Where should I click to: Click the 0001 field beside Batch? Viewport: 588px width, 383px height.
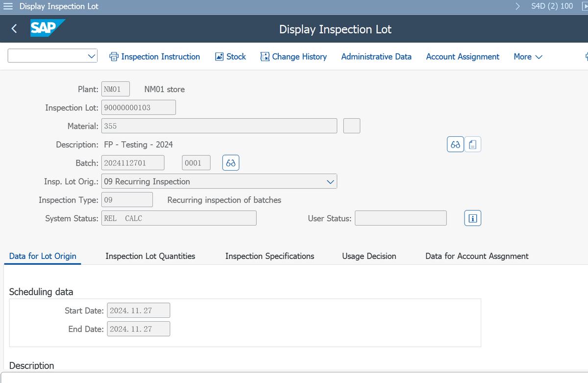(x=196, y=163)
